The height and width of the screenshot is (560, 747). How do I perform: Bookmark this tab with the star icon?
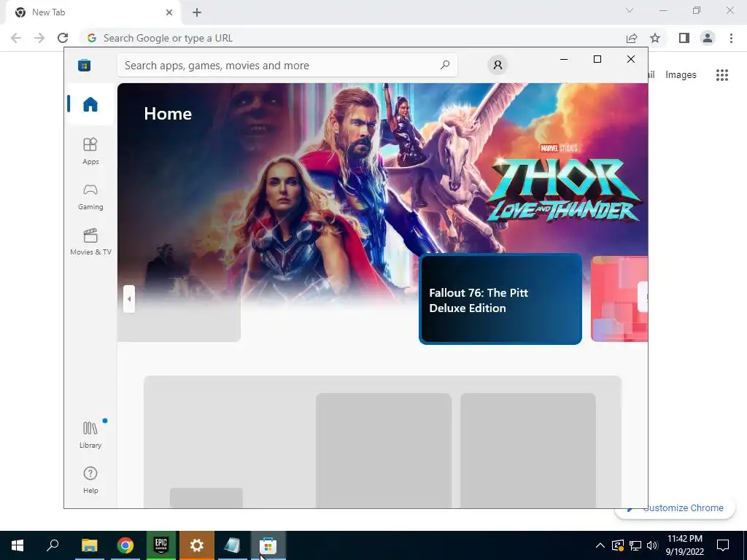pyautogui.click(x=655, y=38)
